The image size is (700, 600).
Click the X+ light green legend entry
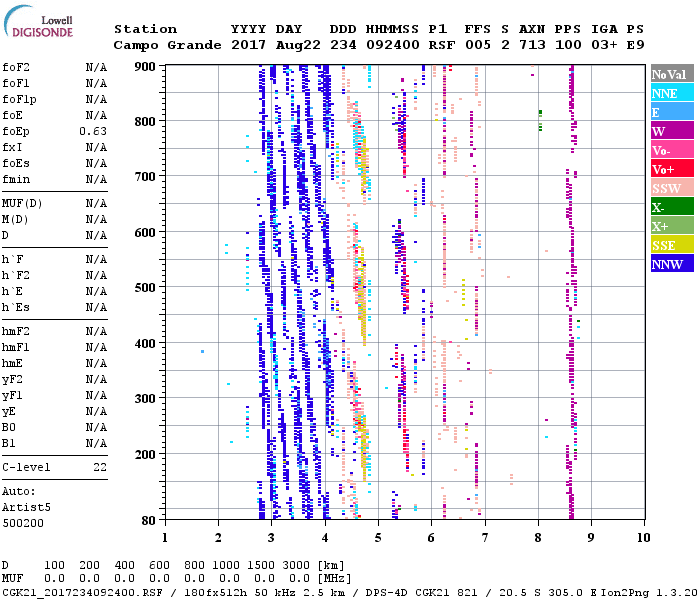(x=671, y=226)
